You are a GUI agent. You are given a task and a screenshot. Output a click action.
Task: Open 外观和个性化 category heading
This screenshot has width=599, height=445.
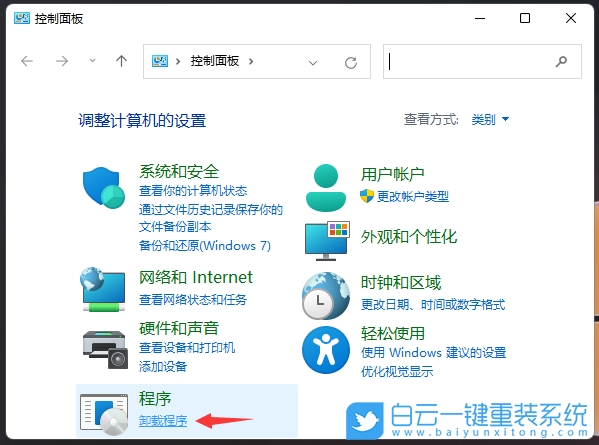pyautogui.click(x=408, y=236)
